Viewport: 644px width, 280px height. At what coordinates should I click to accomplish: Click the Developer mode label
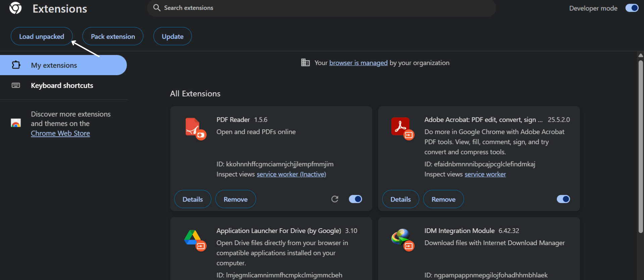coord(593,8)
